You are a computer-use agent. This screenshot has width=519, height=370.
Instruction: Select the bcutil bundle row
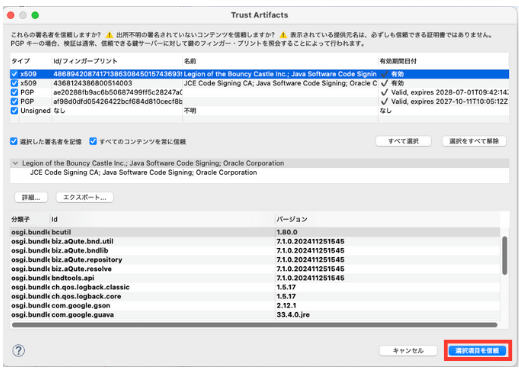tap(255, 232)
